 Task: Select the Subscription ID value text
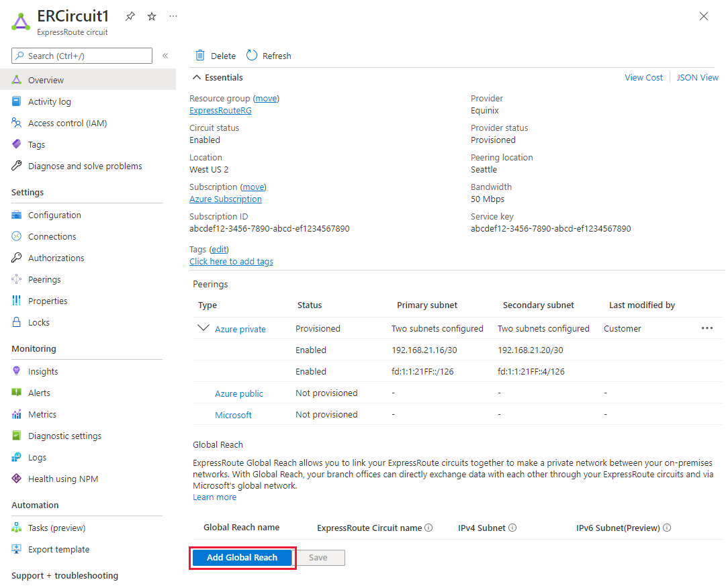[269, 228]
